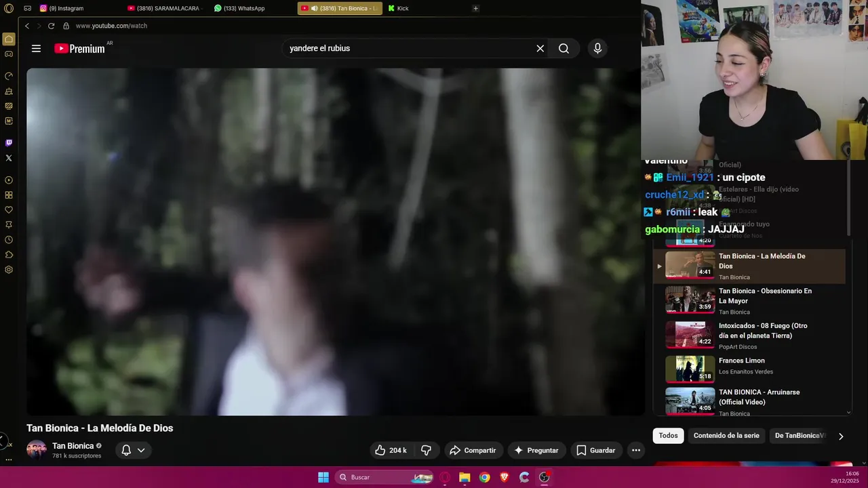Open the Tan Bionica channel avatar
868x488 pixels.
[37, 450]
